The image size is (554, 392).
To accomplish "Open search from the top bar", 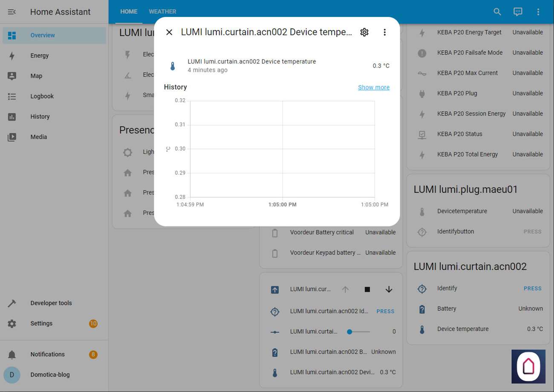I will (497, 12).
